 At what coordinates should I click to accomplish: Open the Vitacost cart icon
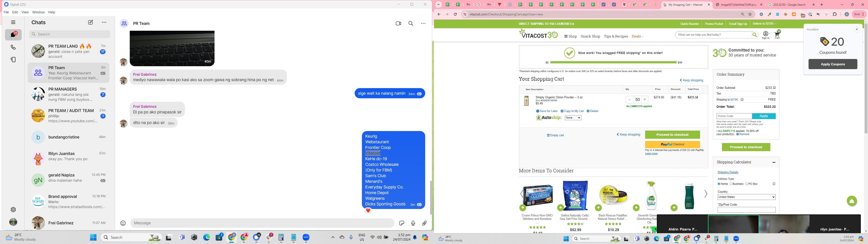[x=777, y=34]
